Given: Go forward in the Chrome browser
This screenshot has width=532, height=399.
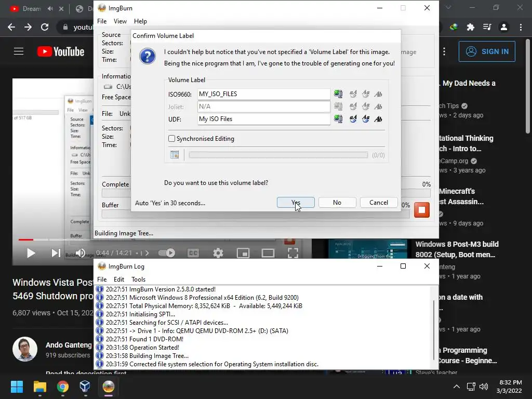Looking at the screenshot, I should click(28, 27).
